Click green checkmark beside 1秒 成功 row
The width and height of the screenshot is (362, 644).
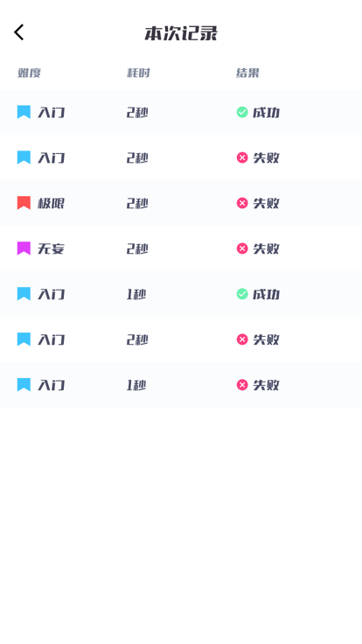pos(242,294)
